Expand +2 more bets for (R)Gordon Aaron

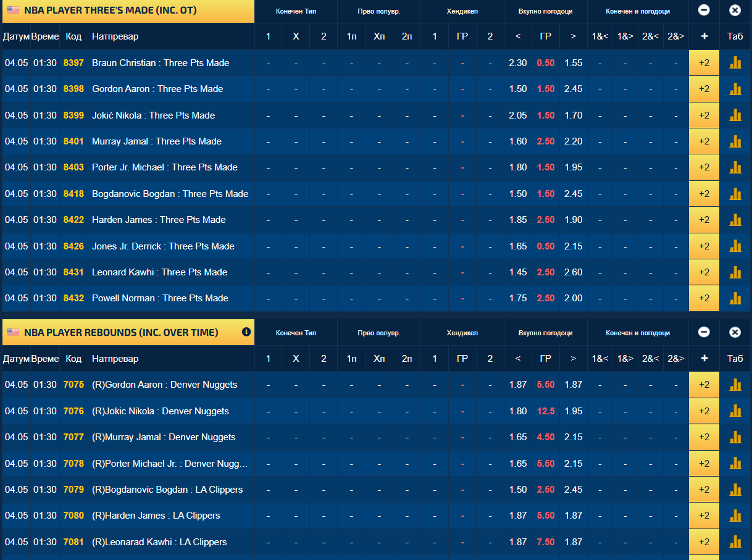point(704,385)
